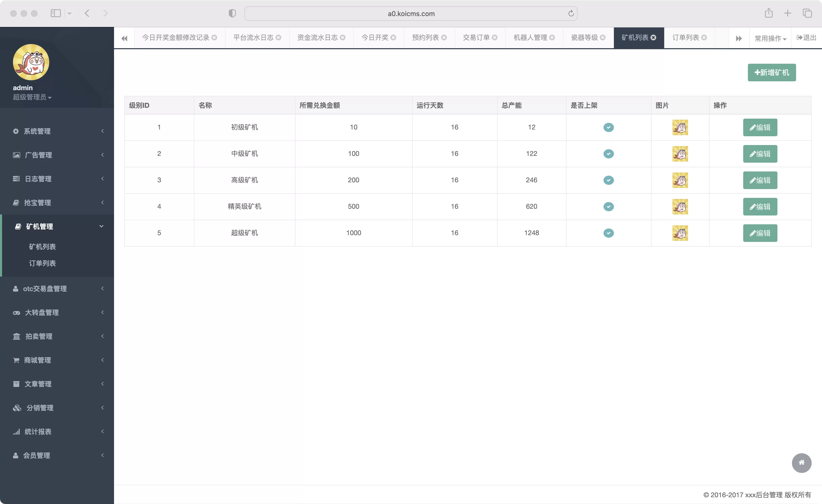Close the 机器人管理 tab via its x icon

point(552,38)
